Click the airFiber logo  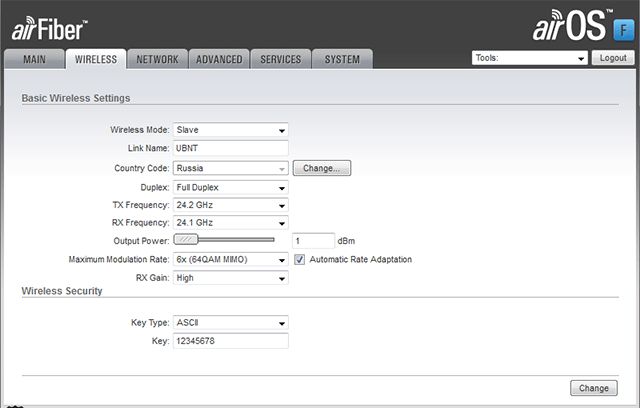(x=50, y=29)
